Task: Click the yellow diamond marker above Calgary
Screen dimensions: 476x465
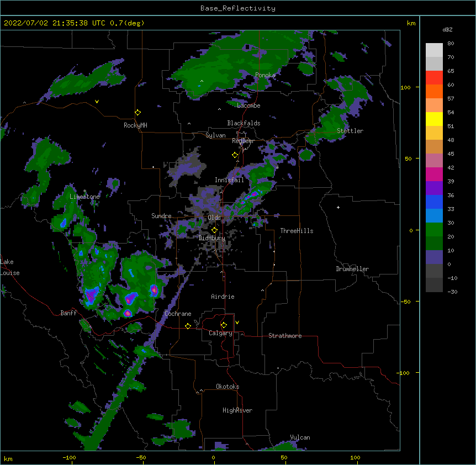Action: (224, 325)
